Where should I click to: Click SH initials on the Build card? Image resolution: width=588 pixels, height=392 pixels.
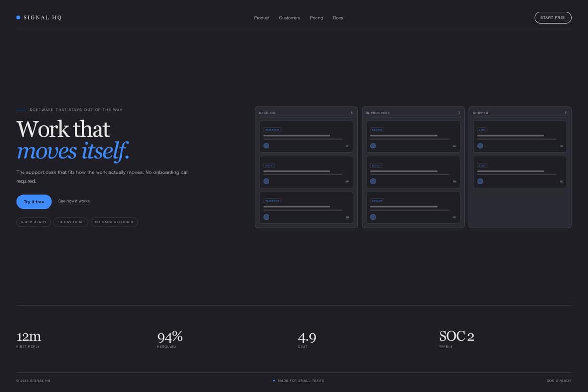click(x=455, y=182)
